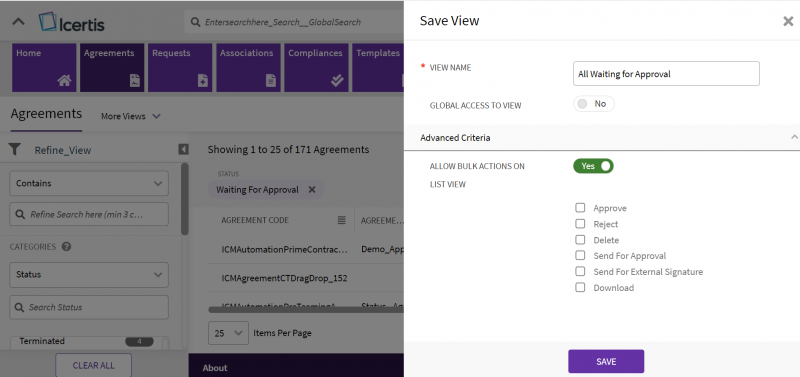Click the PDF document icon on the Agreements tile
Viewport: 800px width, 377px height.
pyautogui.click(x=135, y=80)
